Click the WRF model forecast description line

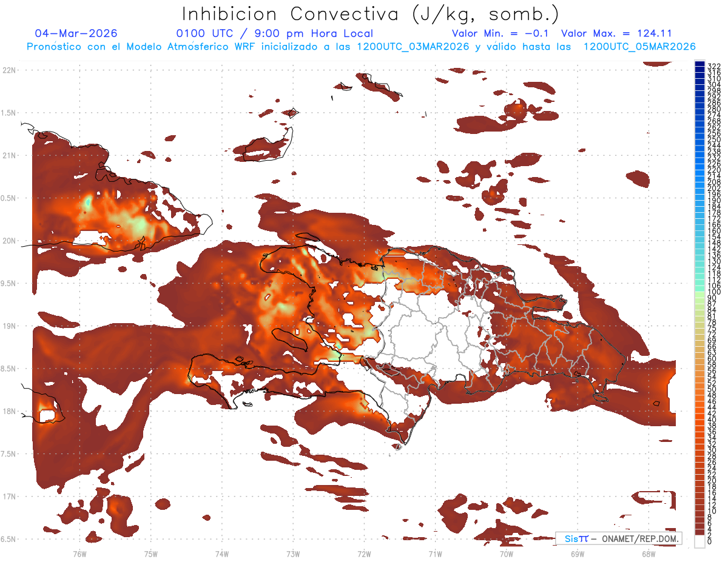pyautogui.click(x=361, y=46)
